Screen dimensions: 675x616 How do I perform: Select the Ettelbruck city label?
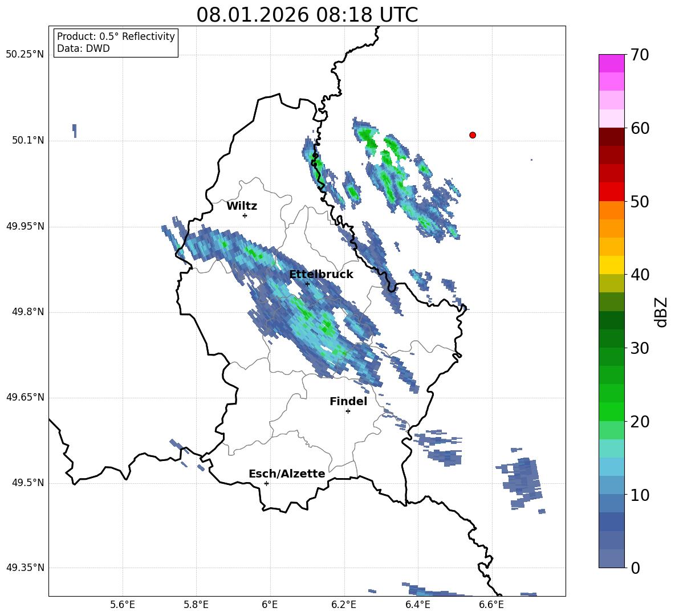click(321, 275)
